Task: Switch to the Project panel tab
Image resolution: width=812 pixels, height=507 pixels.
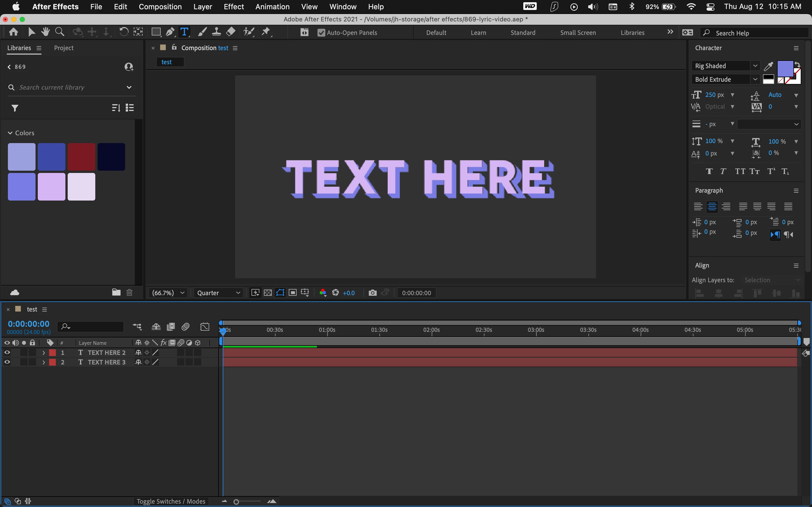Action: coord(63,48)
